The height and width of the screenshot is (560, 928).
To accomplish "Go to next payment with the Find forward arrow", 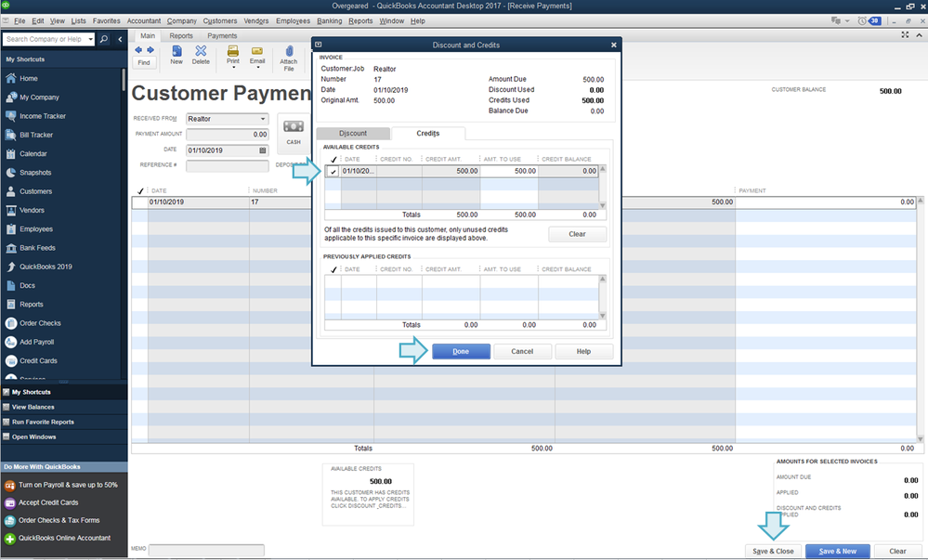I will point(150,50).
